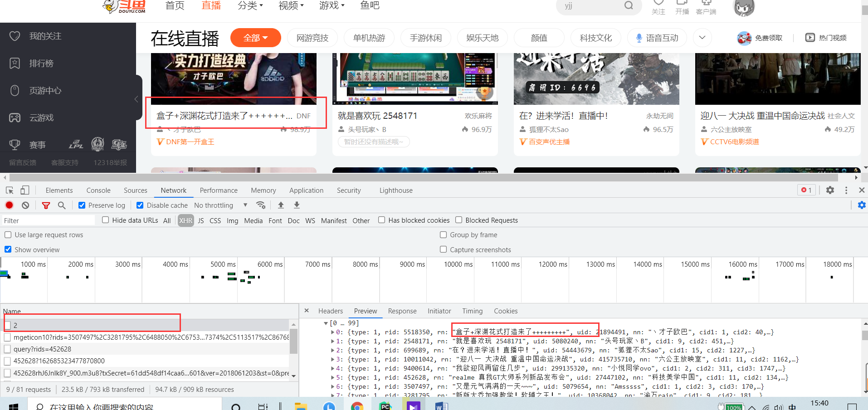The width and height of the screenshot is (868, 410).
Task: Collapse the [0 … 99] array node
Action: [326, 323]
